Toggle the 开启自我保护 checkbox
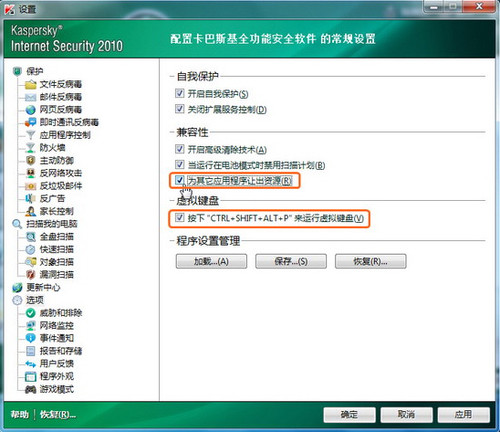500x432 pixels. [180, 93]
